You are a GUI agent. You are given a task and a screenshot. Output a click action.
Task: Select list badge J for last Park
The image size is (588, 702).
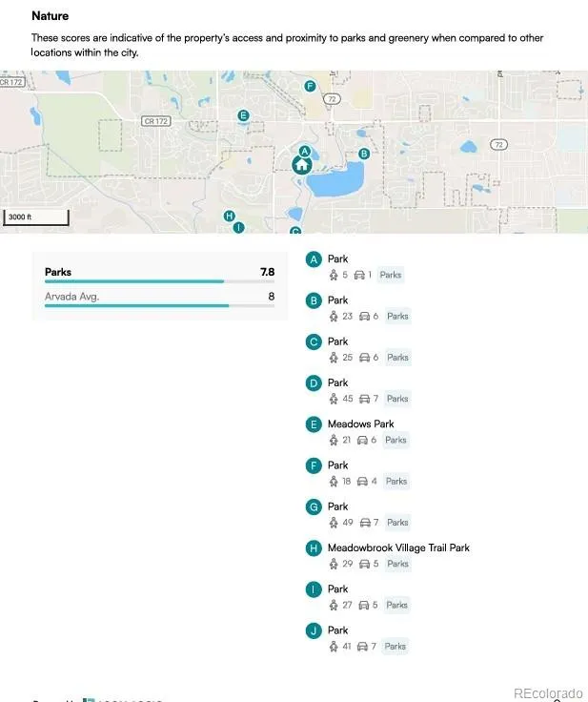pos(314,630)
